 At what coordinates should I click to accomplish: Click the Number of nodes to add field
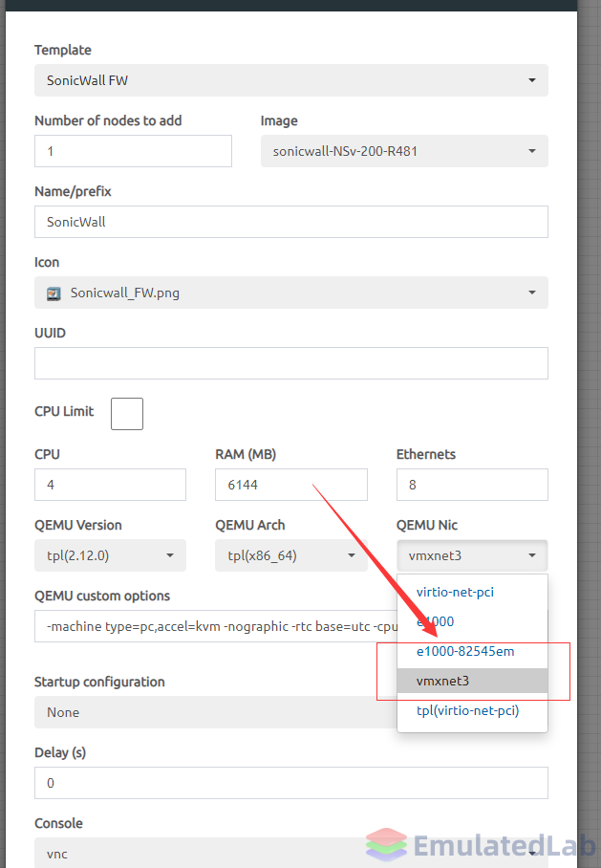(133, 151)
